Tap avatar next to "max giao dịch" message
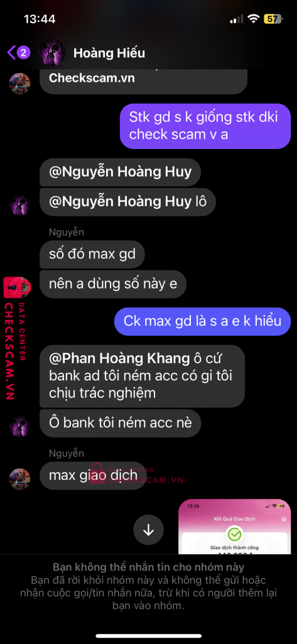The width and height of the screenshot is (297, 644). coord(19,479)
